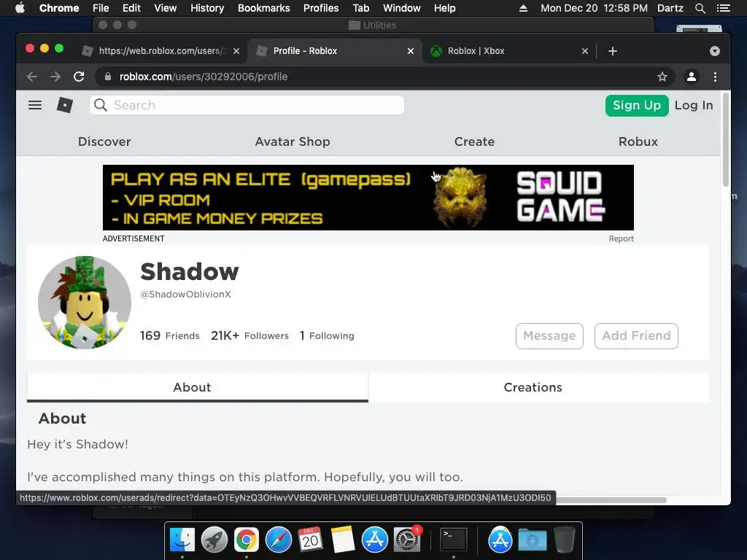View the 21K+ Followers list
Image resolution: width=747 pixels, height=560 pixels.
pyautogui.click(x=249, y=335)
